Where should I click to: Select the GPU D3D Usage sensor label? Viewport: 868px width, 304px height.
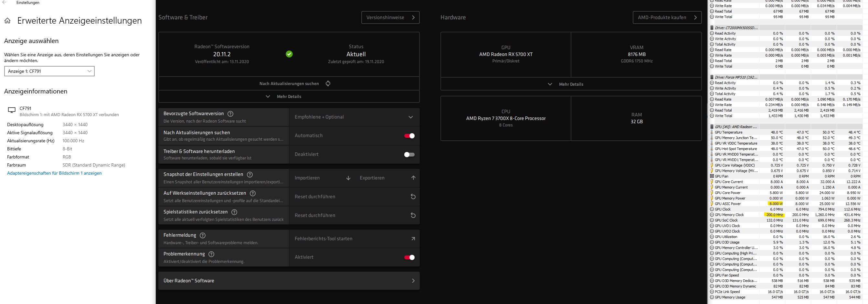(727, 242)
